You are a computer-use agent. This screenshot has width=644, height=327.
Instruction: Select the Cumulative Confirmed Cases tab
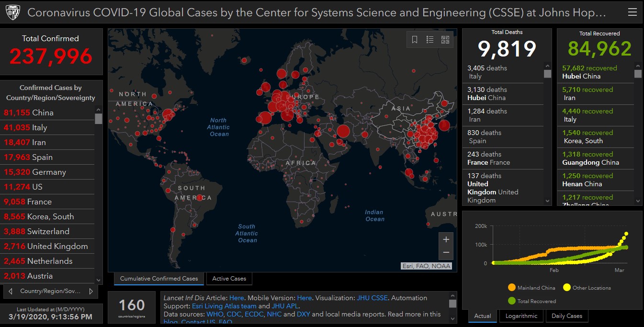pos(159,279)
